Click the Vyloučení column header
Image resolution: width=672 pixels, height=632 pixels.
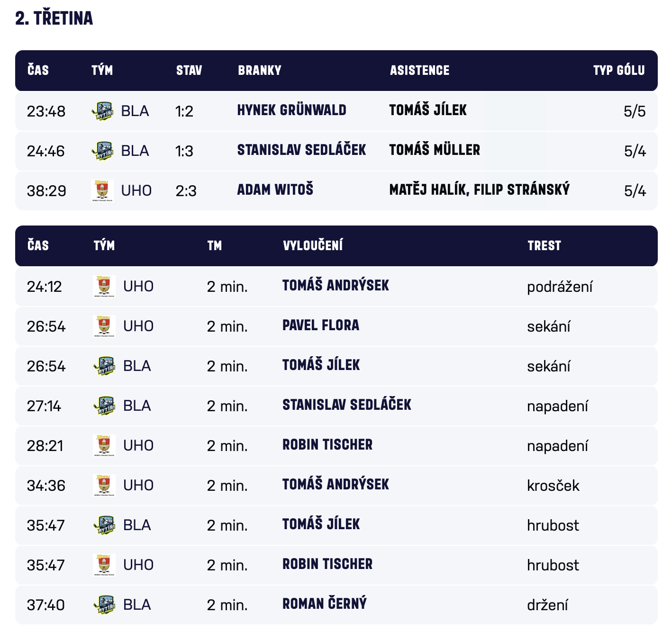click(313, 245)
